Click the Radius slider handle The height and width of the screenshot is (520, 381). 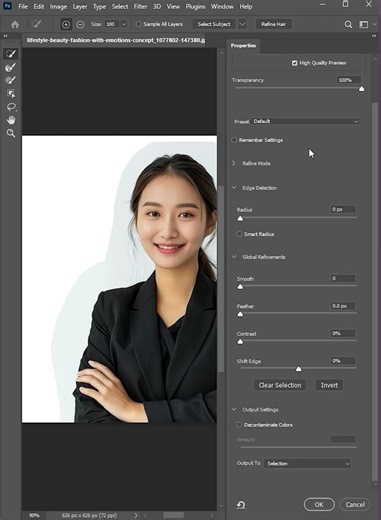(x=240, y=219)
